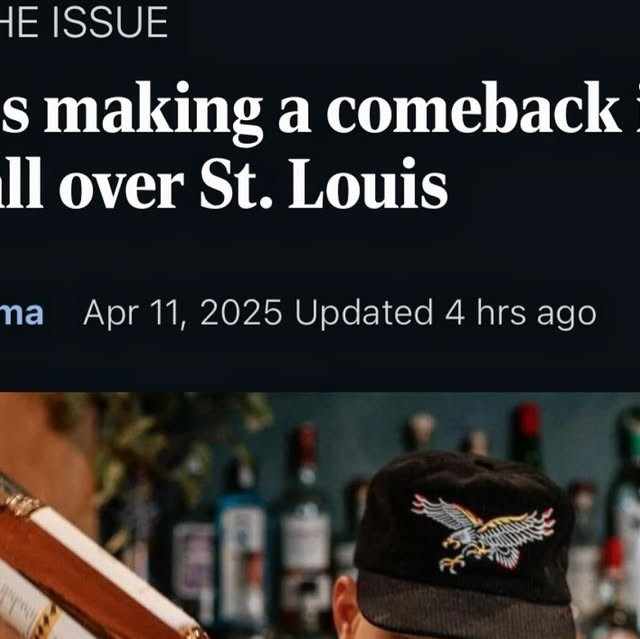
Task: Open the article's lead photo
Action: click(320, 515)
